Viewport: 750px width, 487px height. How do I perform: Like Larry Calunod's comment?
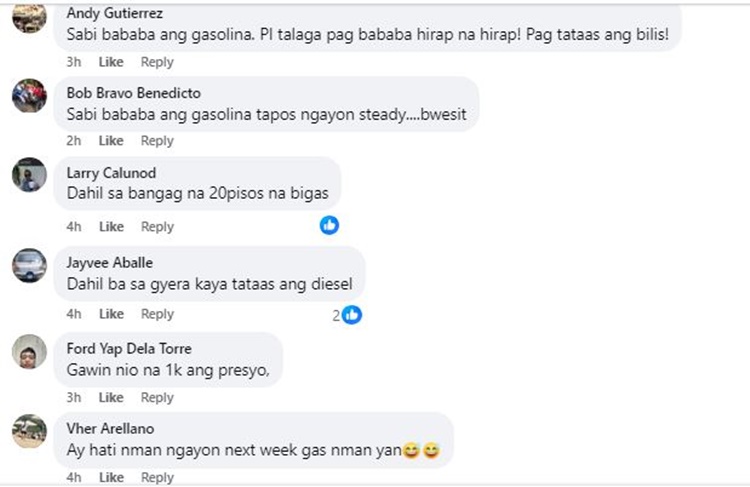pos(111,227)
